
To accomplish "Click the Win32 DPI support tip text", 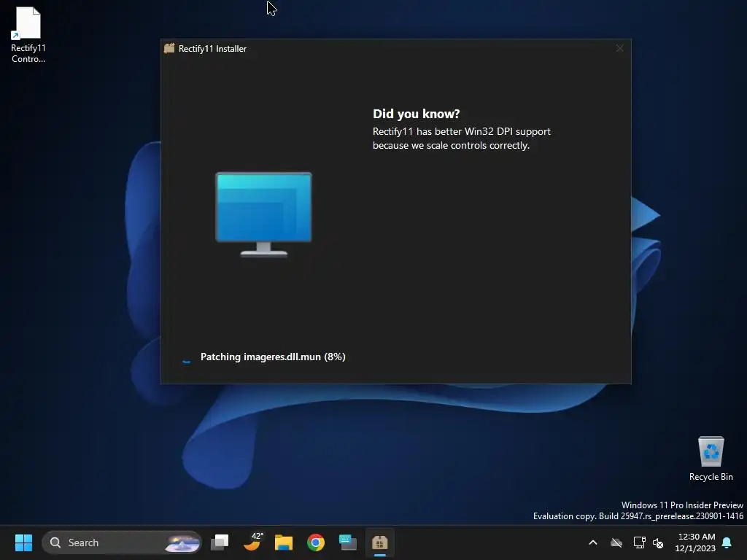I will [x=461, y=138].
